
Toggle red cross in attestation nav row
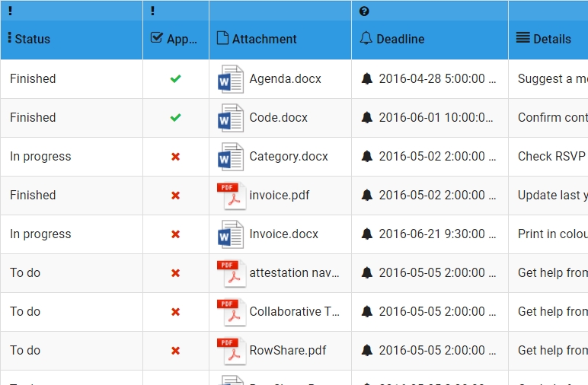(175, 273)
